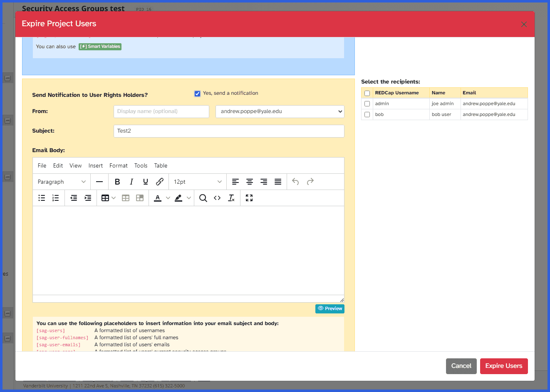Click the Preview button
This screenshot has height=392, width=550.
[330, 308]
